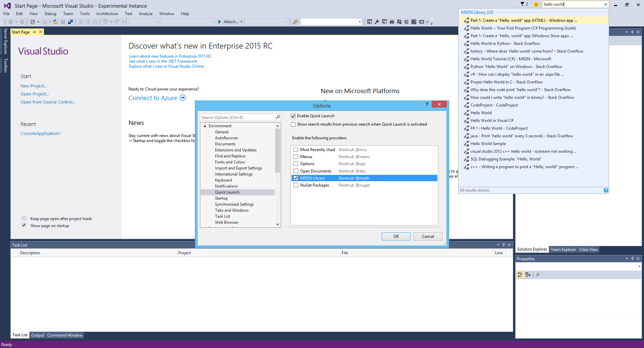Open the Debug menu
Viewport: 644px width, 348px height.
click(x=50, y=14)
